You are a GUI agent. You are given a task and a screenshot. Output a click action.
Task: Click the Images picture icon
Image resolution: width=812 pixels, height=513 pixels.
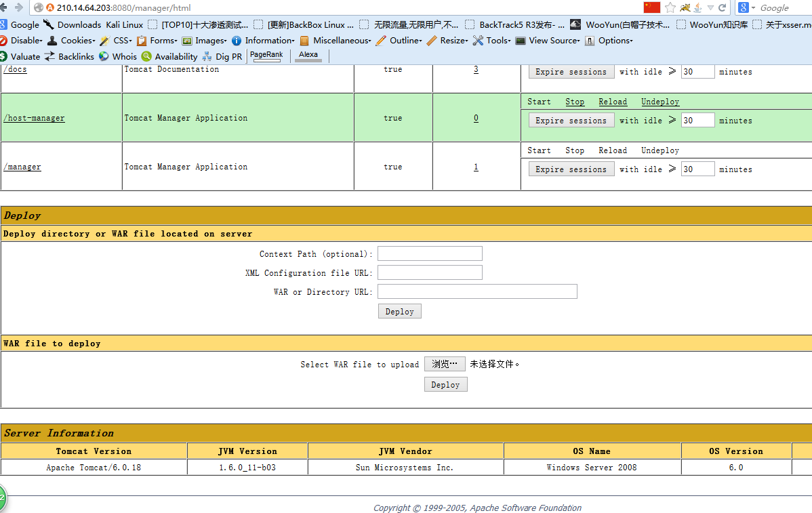click(x=187, y=41)
